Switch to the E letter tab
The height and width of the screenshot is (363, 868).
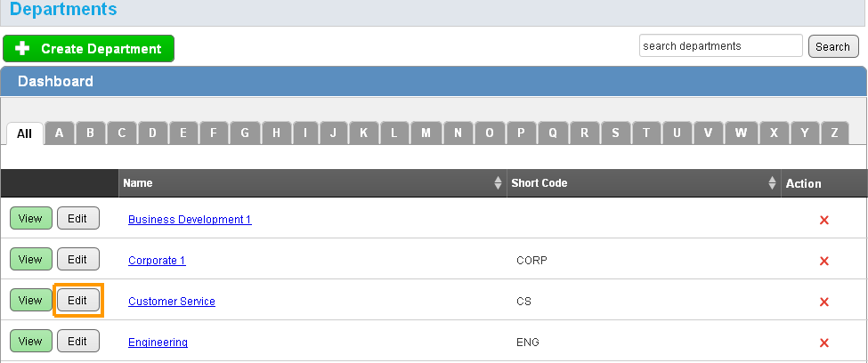(183, 133)
